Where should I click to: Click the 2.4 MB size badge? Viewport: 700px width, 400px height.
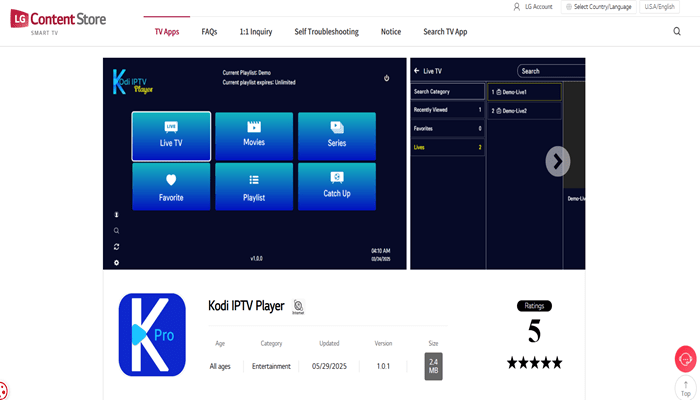[433, 366]
